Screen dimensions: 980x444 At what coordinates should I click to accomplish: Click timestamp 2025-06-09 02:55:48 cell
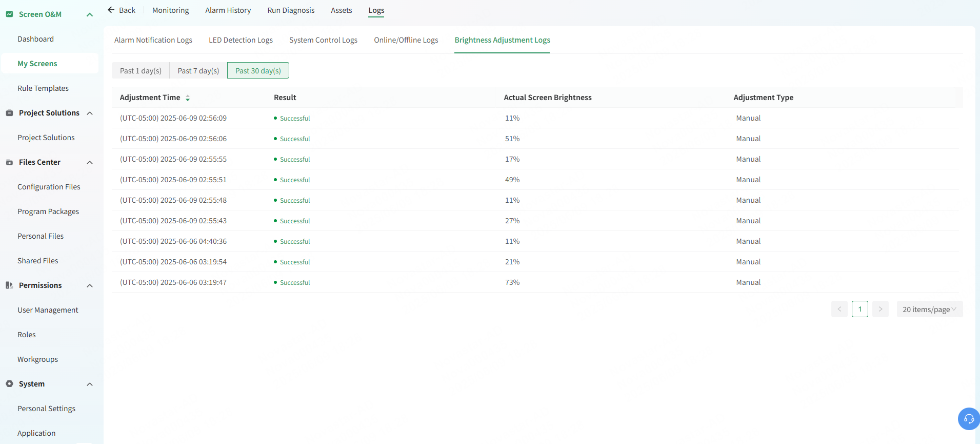[x=173, y=200]
